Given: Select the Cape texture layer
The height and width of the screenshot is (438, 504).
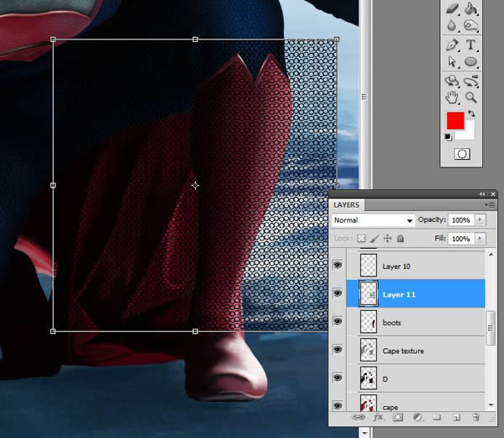Looking at the screenshot, I should pos(415,350).
